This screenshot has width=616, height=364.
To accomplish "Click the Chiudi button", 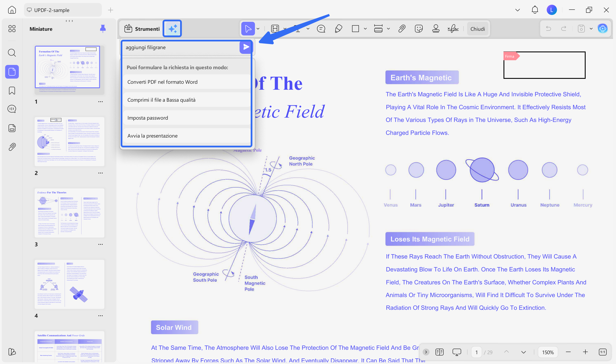I will point(477,29).
